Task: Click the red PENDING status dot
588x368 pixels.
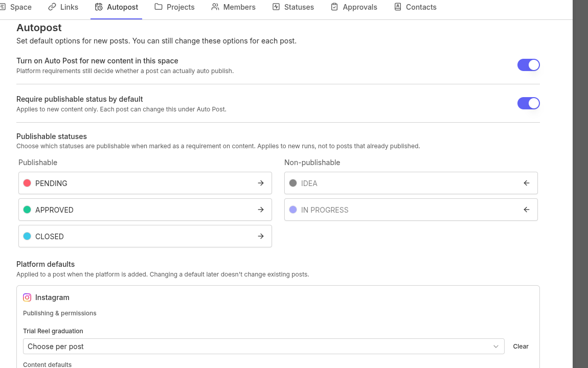Action: pos(27,183)
